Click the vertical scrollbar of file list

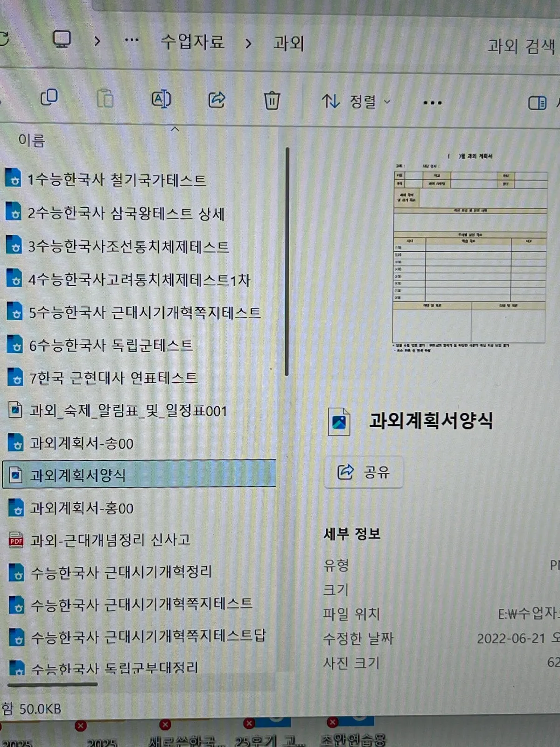click(287, 261)
